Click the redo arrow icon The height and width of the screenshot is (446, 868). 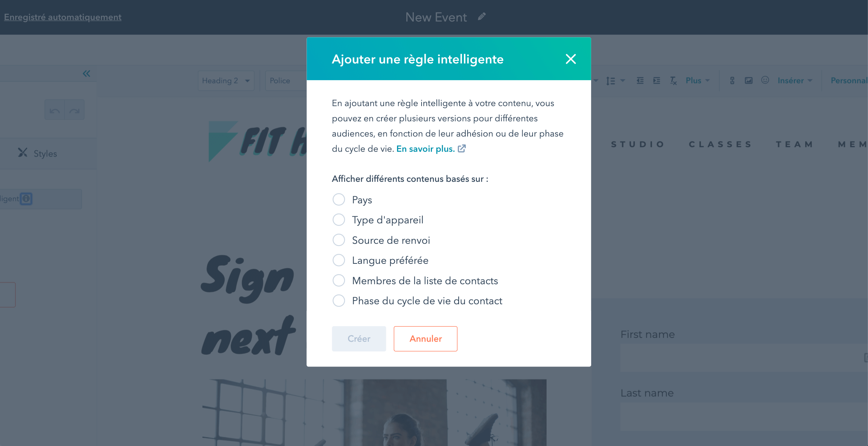75,110
